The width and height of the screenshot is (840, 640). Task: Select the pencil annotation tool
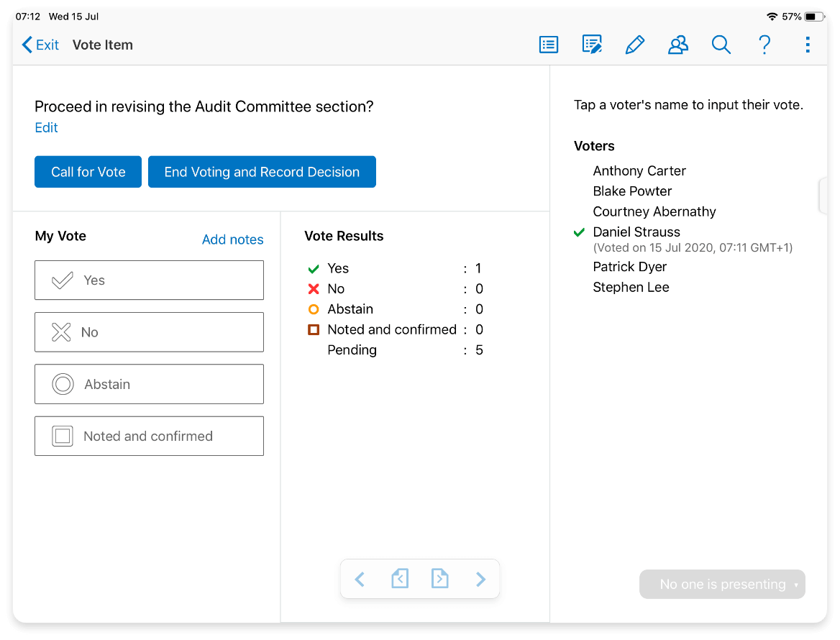tap(634, 45)
